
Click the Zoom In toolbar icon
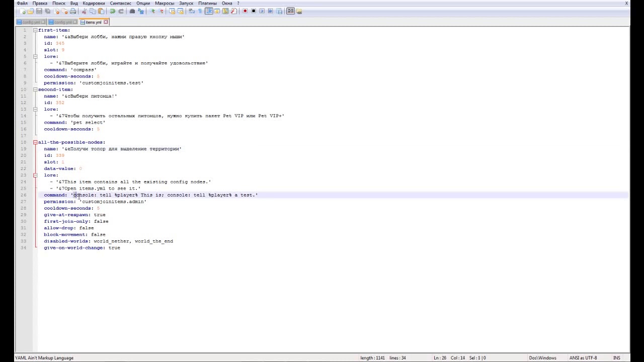[x=152, y=11]
